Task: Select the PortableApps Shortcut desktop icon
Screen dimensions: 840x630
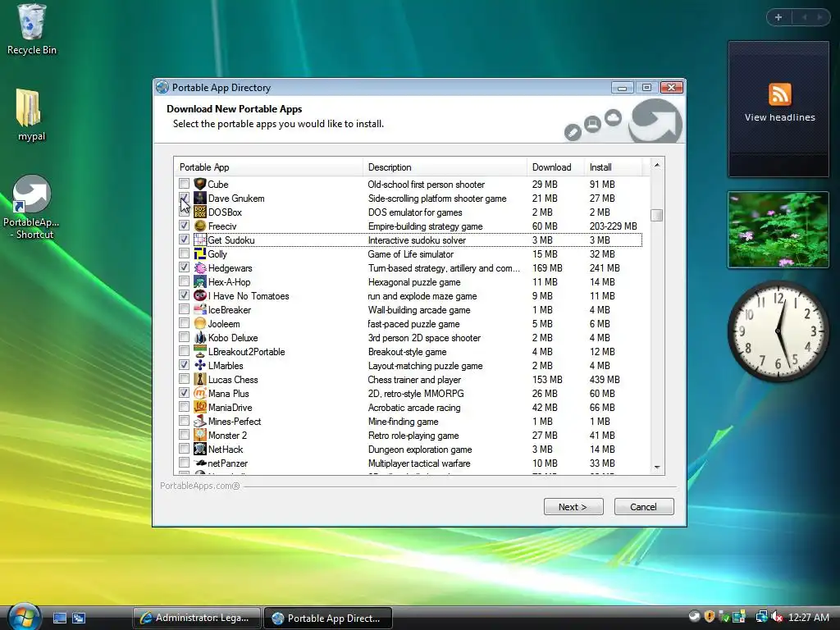Action: [x=31, y=207]
